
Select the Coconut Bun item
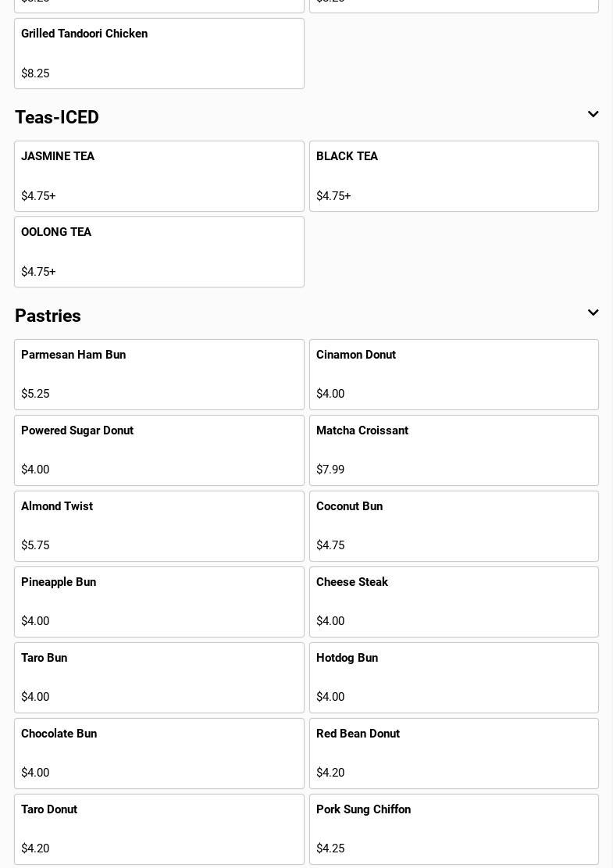pos(454,526)
